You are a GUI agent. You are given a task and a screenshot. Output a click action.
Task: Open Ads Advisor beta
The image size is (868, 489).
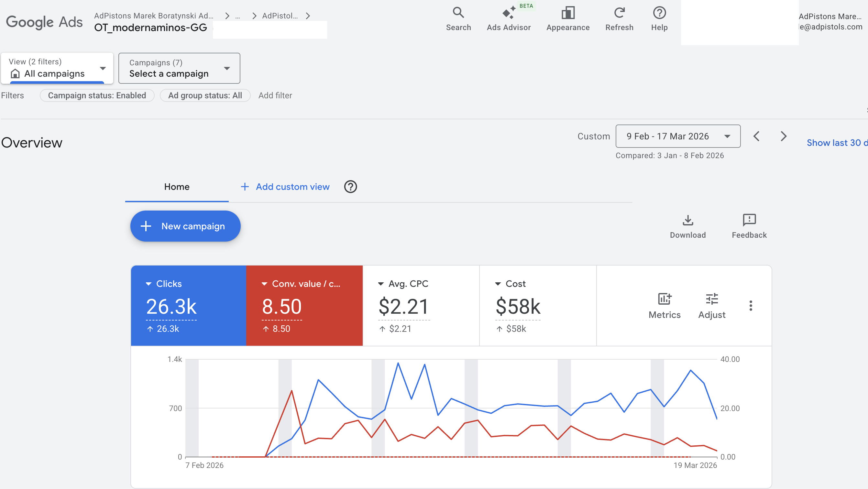click(509, 19)
